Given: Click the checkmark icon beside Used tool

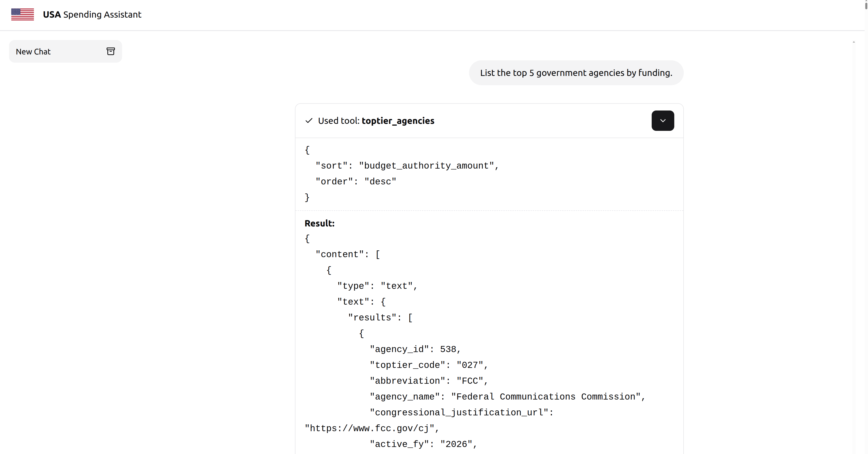Looking at the screenshot, I should [309, 121].
